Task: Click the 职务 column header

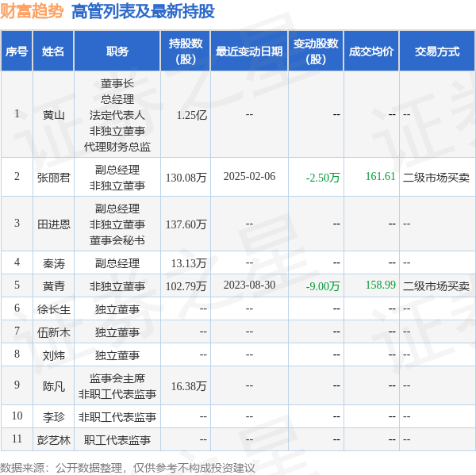Action: coord(117,52)
